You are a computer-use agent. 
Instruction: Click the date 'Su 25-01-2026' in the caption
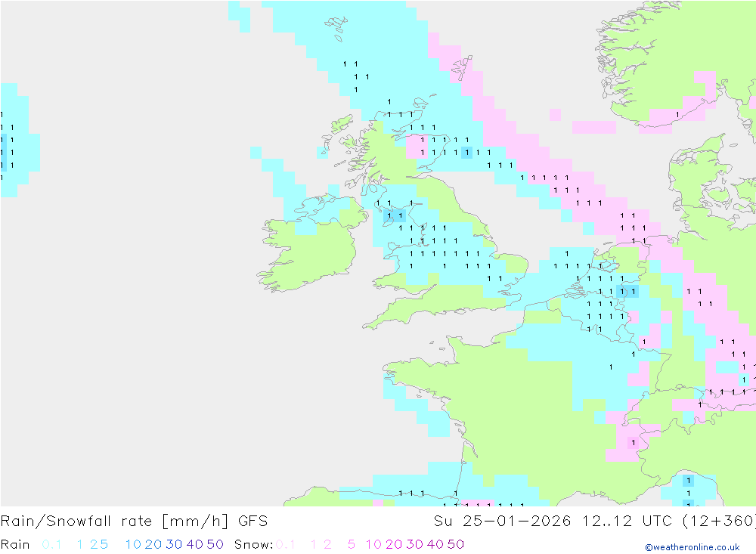(502, 522)
